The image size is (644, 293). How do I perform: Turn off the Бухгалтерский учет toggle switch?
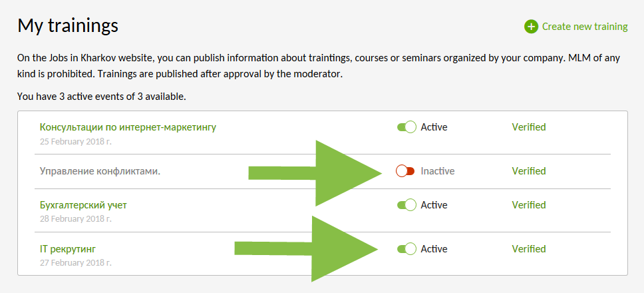pyautogui.click(x=406, y=205)
